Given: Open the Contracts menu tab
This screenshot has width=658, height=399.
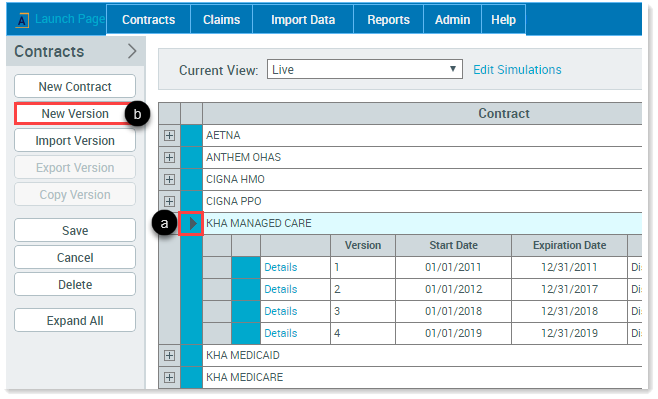Looking at the screenshot, I should 148,19.
